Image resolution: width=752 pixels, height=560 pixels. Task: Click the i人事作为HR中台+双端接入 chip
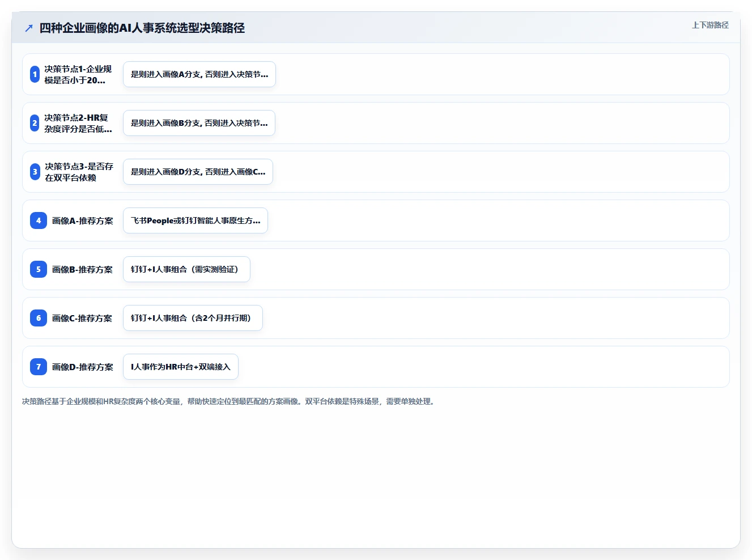pyautogui.click(x=181, y=367)
